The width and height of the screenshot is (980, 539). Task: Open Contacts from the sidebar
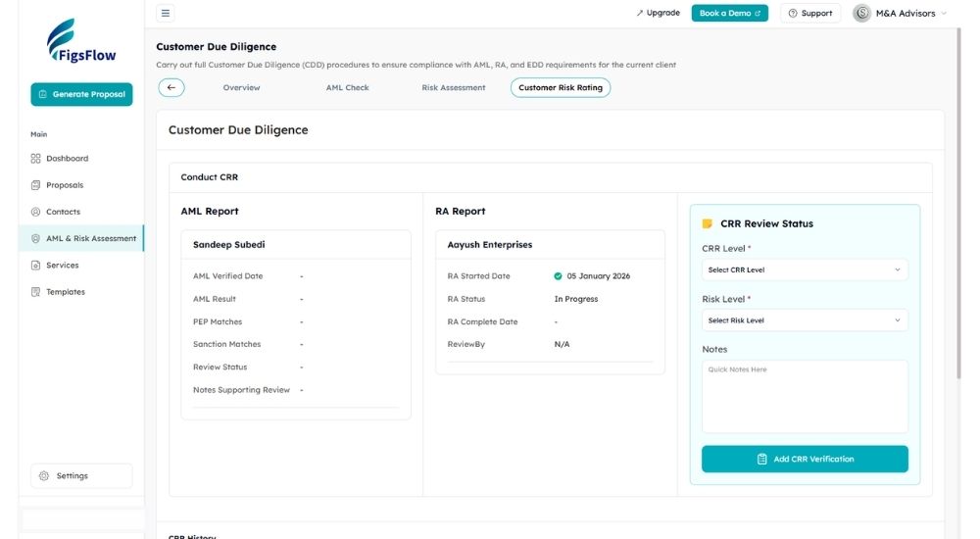tap(81, 212)
